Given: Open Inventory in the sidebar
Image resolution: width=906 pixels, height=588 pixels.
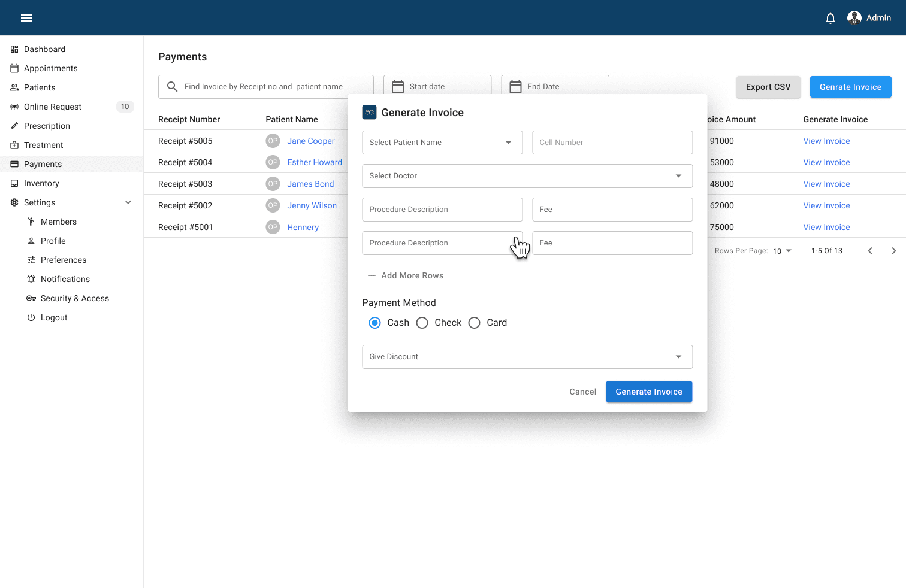Looking at the screenshot, I should [x=41, y=183].
